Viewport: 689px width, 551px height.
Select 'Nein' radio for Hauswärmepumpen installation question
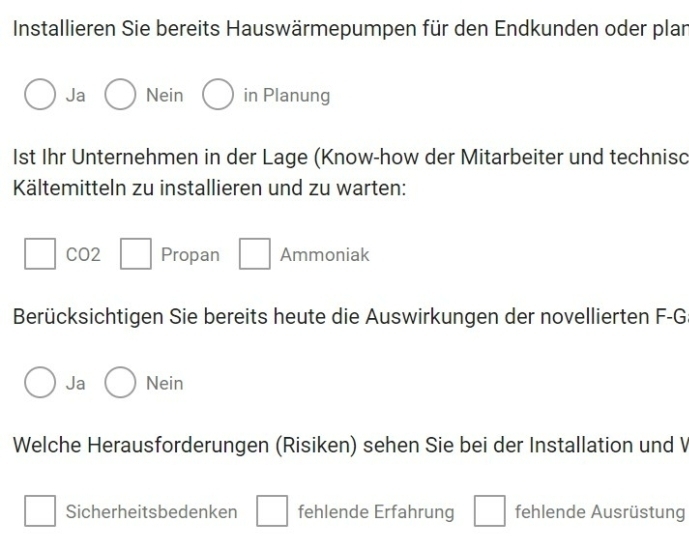click(119, 96)
